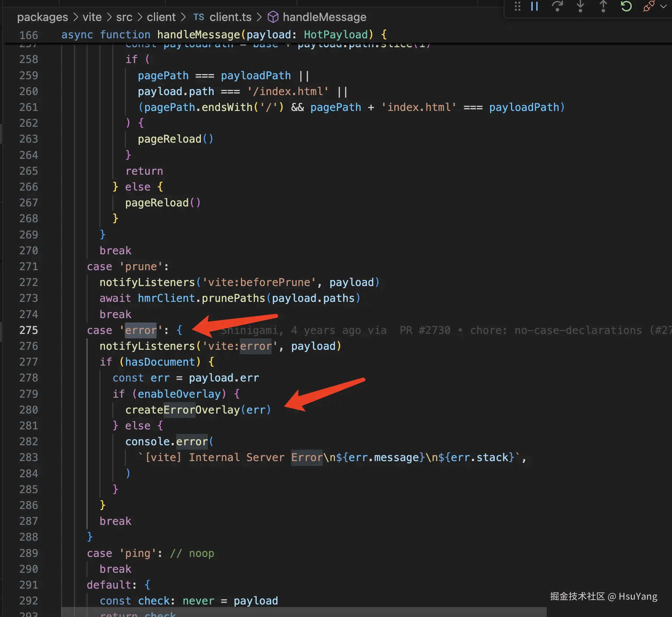Click the Step Over debug icon

point(557,6)
